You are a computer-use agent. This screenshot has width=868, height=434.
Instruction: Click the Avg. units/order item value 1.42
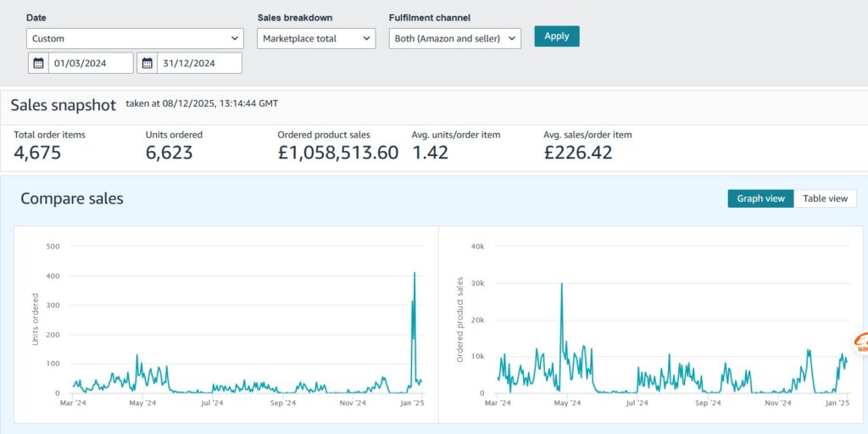(x=430, y=153)
